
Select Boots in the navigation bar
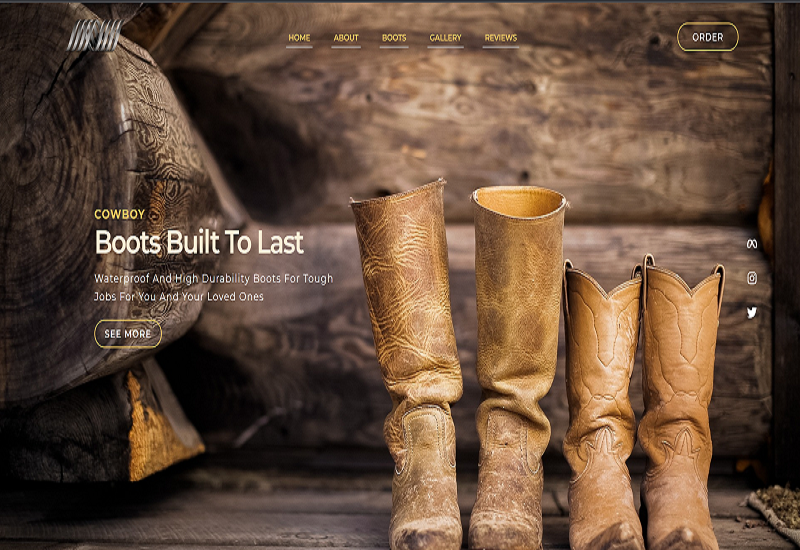click(394, 38)
